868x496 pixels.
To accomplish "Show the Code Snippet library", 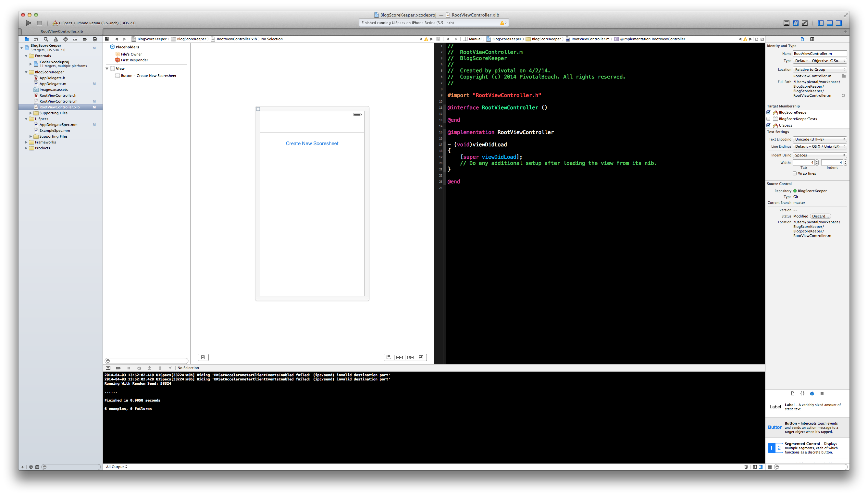I will pyautogui.click(x=803, y=393).
